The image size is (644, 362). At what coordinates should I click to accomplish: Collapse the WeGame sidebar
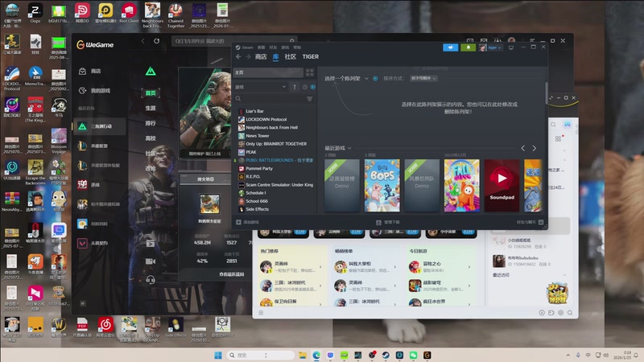(83, 303)
